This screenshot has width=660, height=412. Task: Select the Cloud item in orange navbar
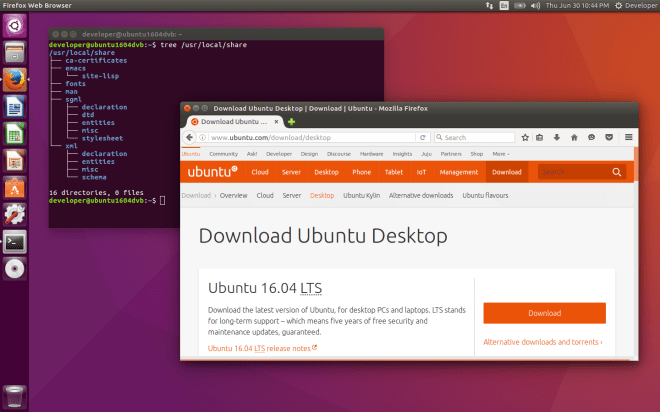pos(259,172)
